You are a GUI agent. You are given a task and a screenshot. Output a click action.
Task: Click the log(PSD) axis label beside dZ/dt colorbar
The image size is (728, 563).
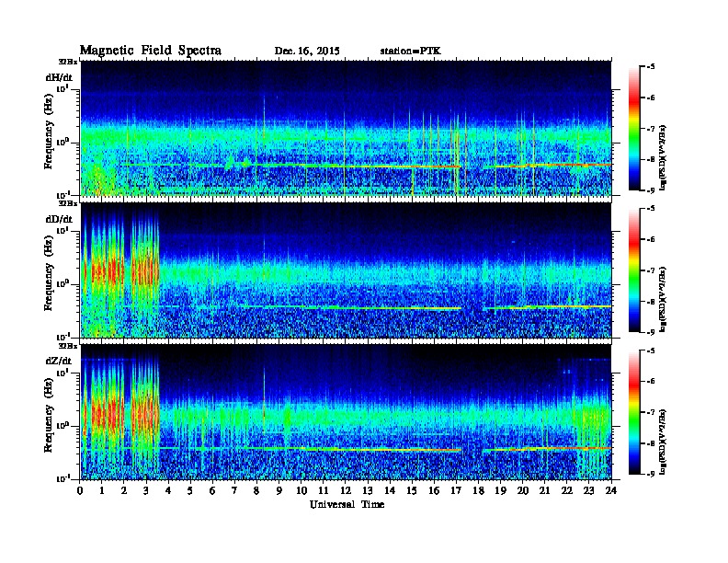(663, 441)
